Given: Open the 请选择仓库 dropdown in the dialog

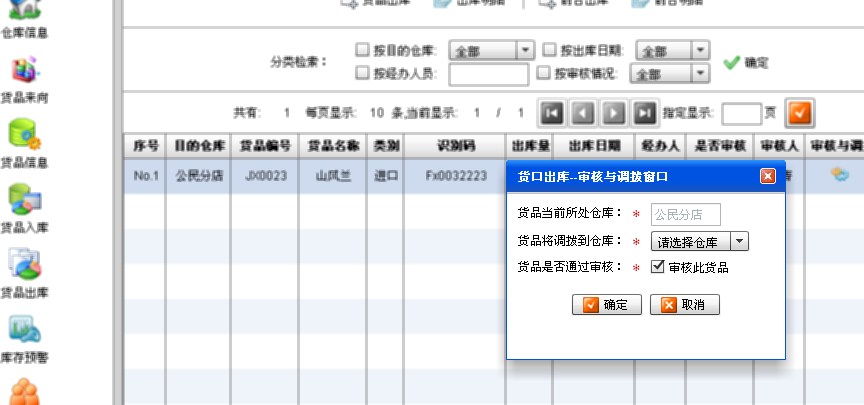Looking at the screenshot, I should tap(700, 241).
